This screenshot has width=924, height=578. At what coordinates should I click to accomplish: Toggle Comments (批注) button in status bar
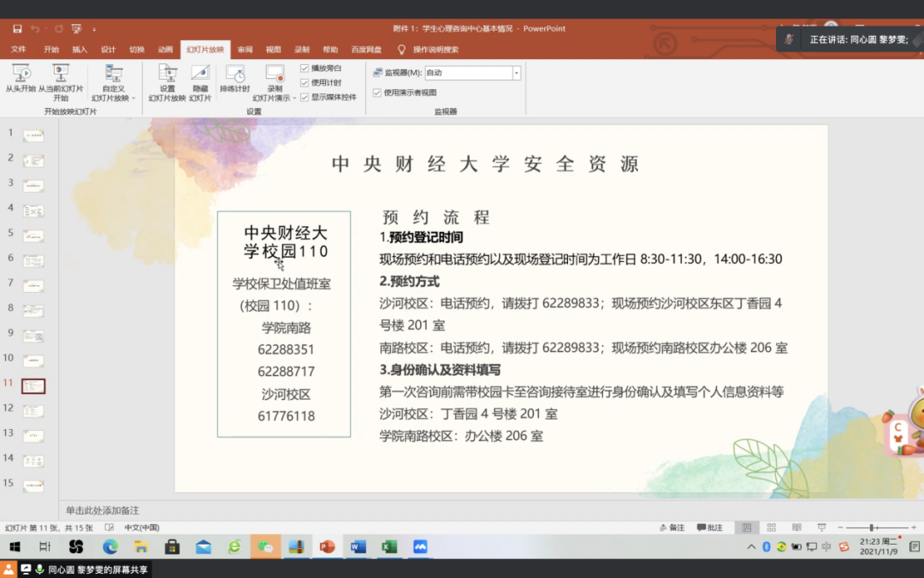click(x=710, y=527)
